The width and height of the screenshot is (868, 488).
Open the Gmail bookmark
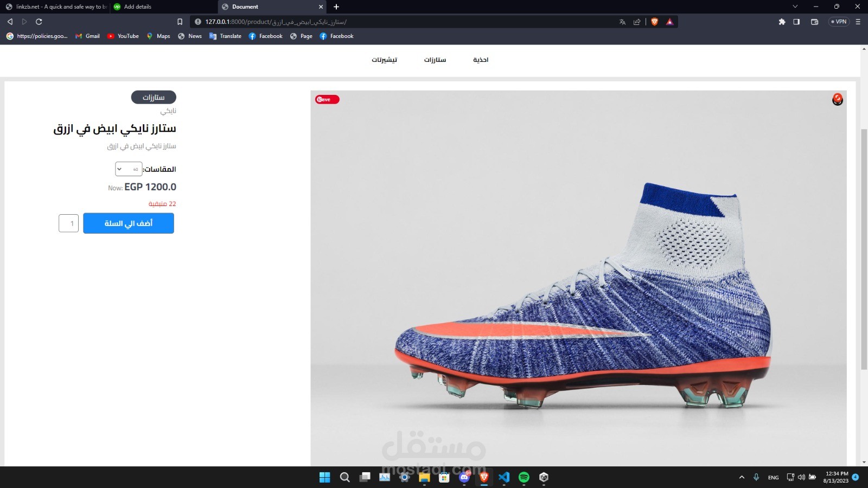pyautogui.click(x=87, y=36)
